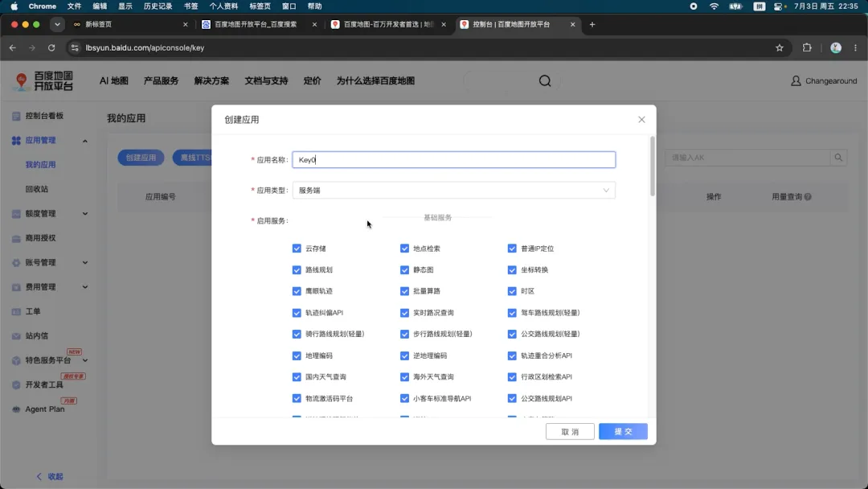Expand the 账号管理 section
Screen dimensions: 868x489
click(x=85, y=262)
